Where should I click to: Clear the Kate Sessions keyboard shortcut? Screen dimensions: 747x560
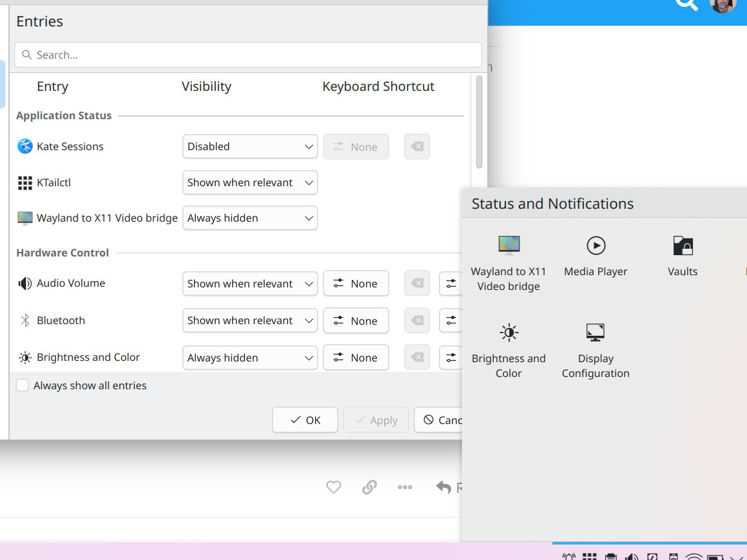click(417, 147)
